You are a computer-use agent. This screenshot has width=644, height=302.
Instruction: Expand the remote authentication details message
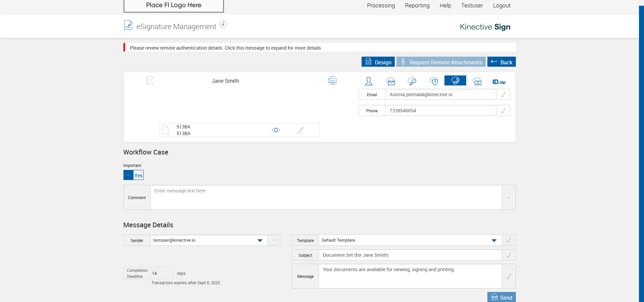click(225, 48)
